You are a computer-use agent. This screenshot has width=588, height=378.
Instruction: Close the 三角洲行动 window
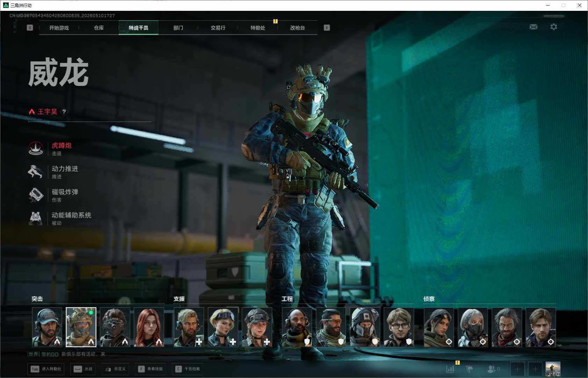point(579,5)
